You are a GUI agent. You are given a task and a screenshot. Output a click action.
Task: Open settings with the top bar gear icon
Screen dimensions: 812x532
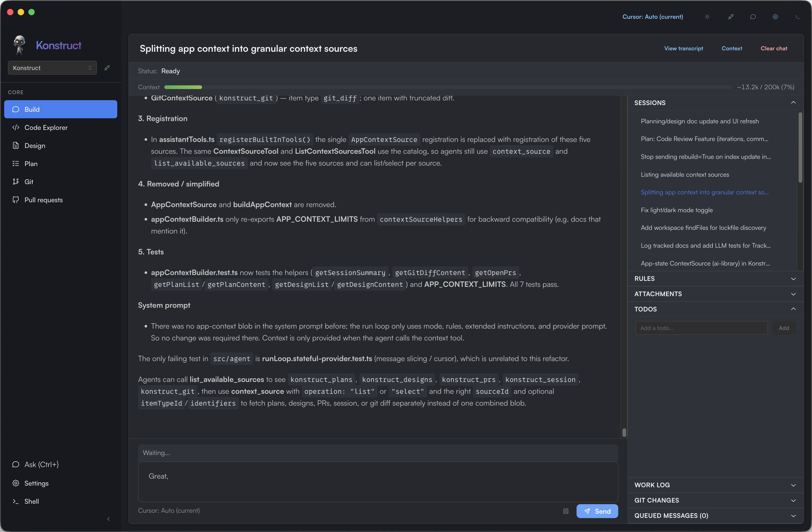click(775, 17)
